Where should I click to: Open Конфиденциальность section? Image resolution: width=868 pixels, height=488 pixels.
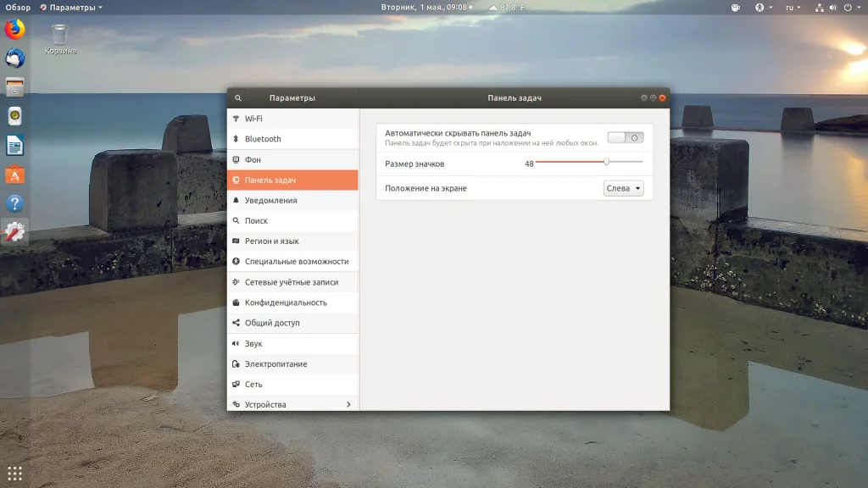(x=292, y=302)
